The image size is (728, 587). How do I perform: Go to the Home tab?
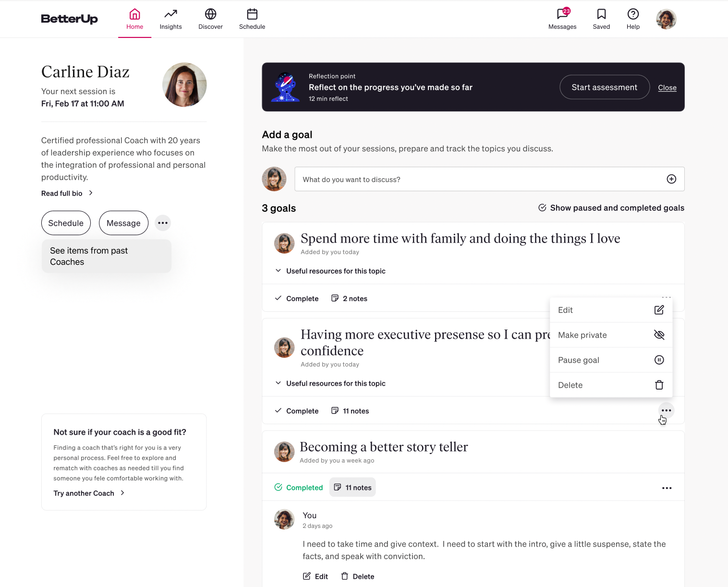pos(134,19)
